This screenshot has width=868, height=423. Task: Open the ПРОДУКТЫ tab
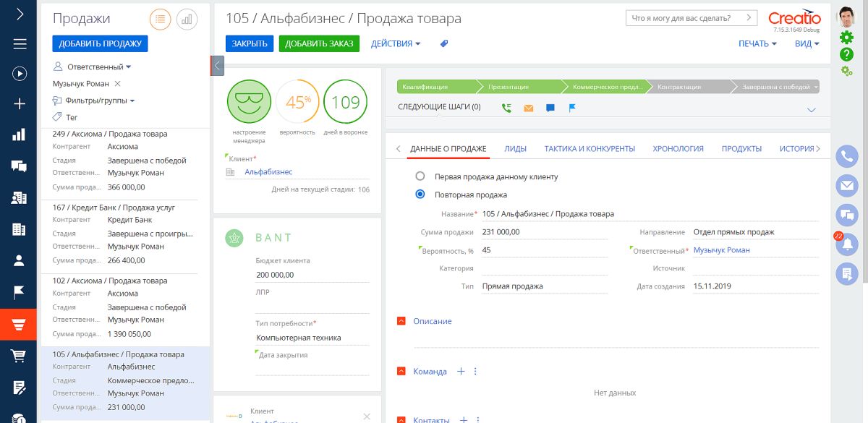click(741, 148)
